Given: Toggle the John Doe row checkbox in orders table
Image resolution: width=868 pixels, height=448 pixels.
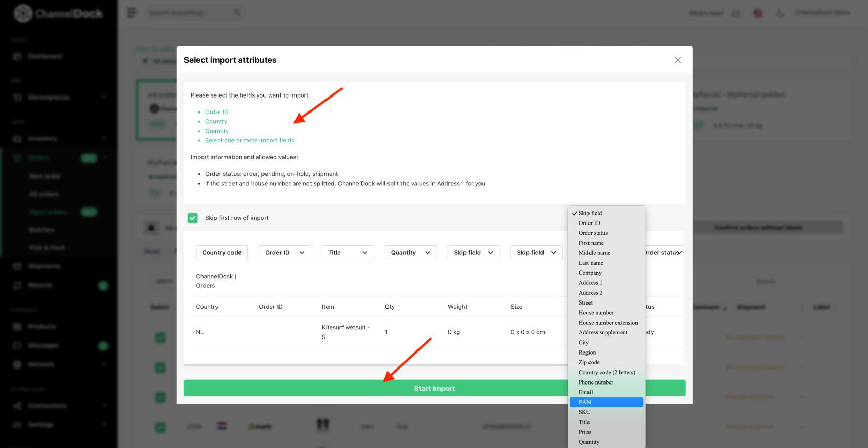Looking at the screenshot, I should tap(161, 427).
